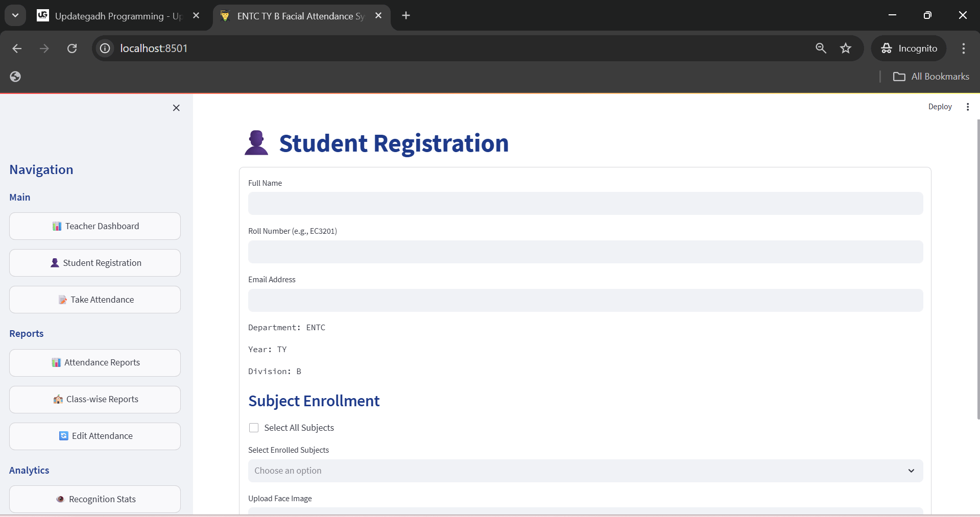Click the browser reload icon
The height and width of the screenshot is (517, 980).
click(72, 48)
